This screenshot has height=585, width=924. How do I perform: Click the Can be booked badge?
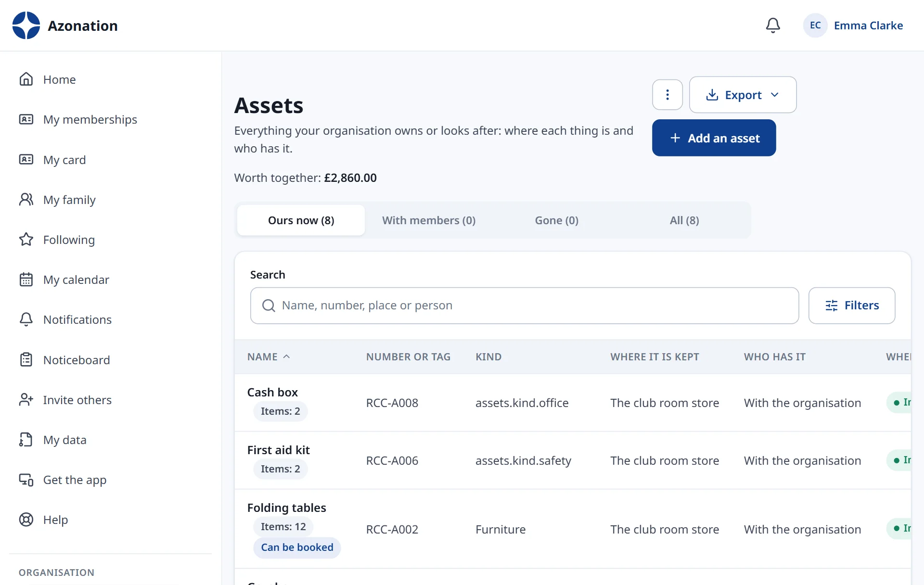[x=297, y=547]
